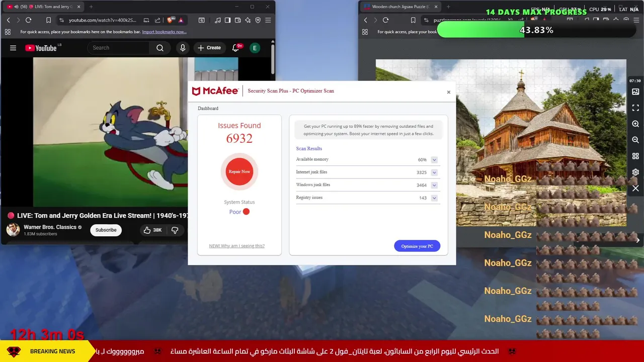Open YouTube notifications bell
The image size is (644, 362).
[235, 48]
